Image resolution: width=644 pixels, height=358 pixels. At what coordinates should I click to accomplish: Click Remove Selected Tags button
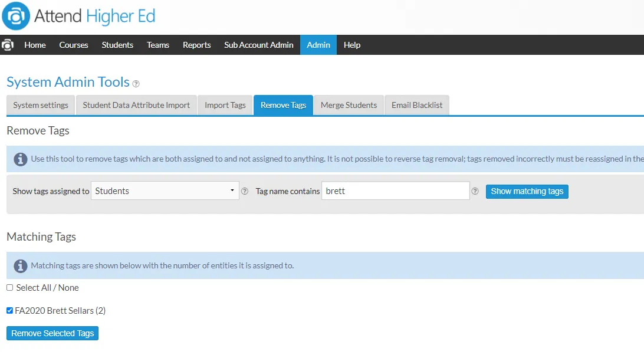tap(52, 333)
